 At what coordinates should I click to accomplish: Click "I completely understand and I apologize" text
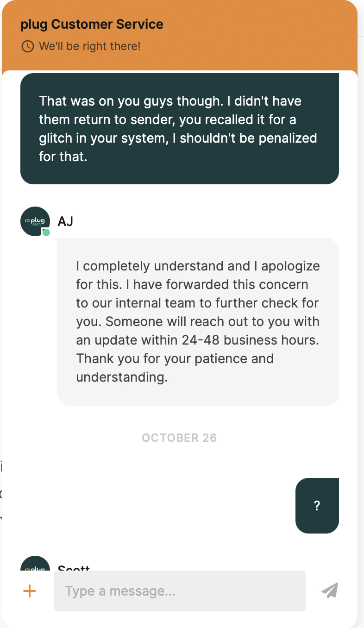coord(198,266)
